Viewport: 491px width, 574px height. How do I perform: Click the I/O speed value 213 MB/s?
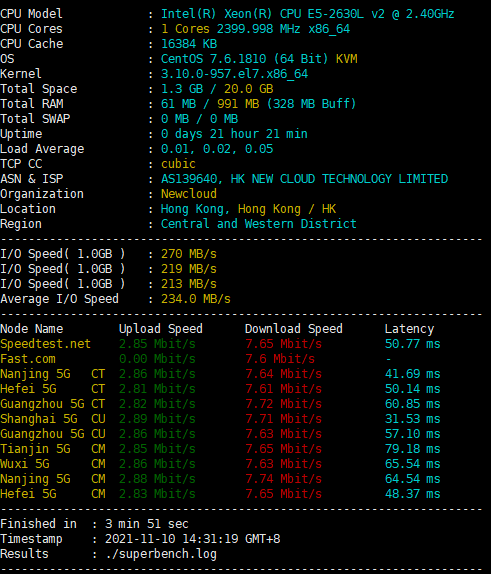[x=189, y=284]
